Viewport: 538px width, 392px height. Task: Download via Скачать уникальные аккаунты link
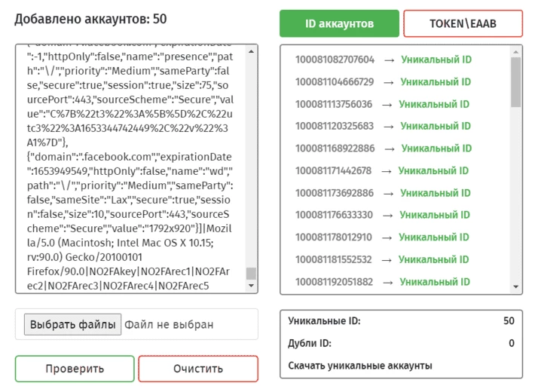click(x=360, y=366)
